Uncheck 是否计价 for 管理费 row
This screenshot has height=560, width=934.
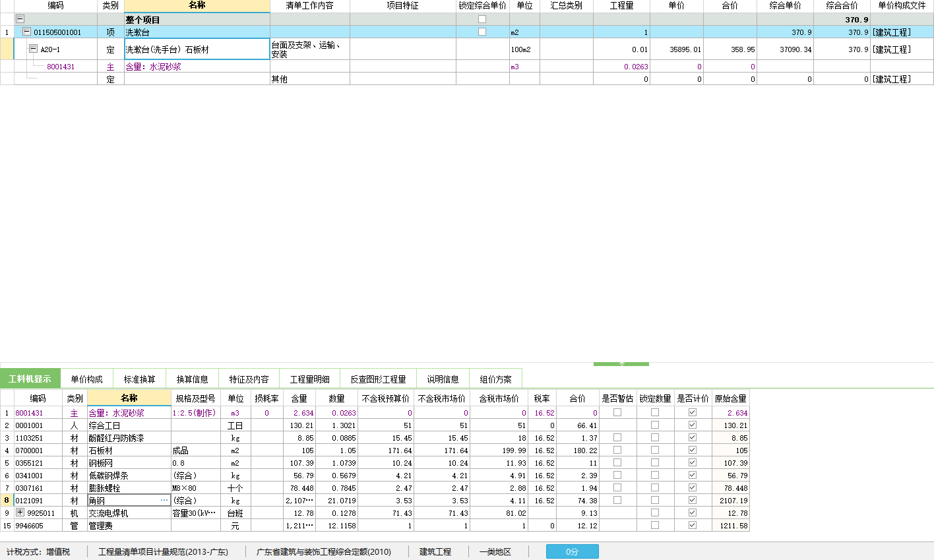tap(693, 525)
